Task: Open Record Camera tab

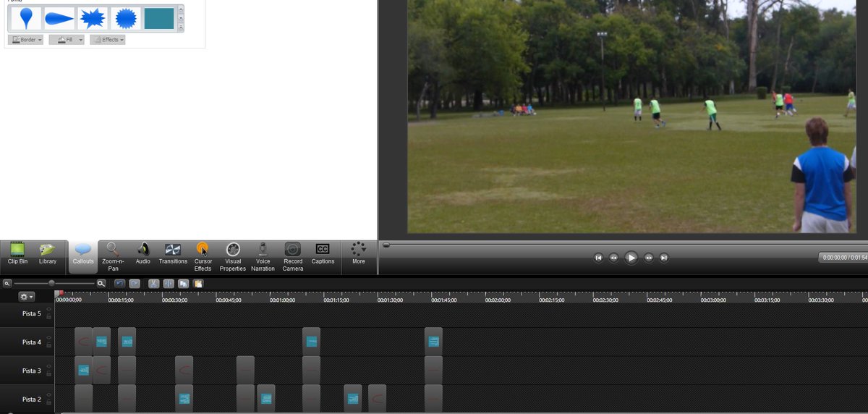Action: coord(293,256)
